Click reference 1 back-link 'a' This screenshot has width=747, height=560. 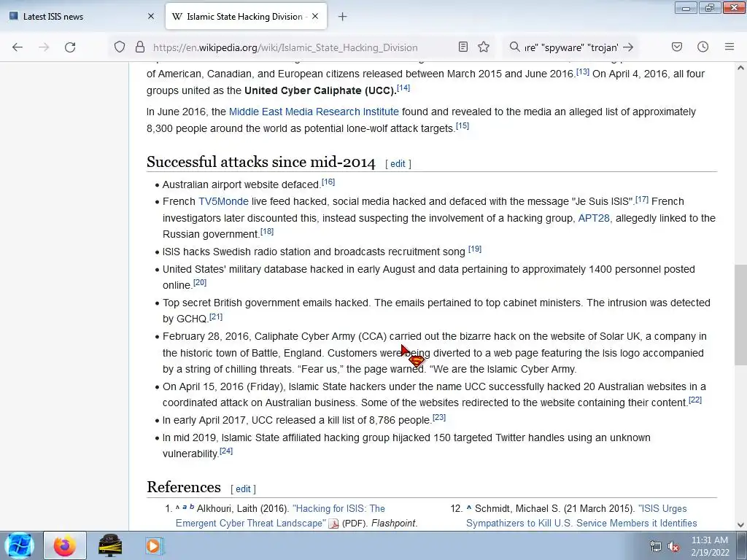point(185,507)
